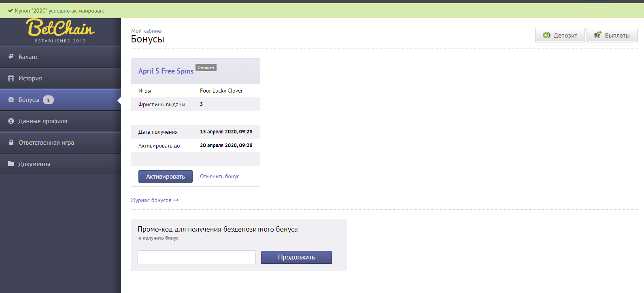This screenshot has width=644, height=293.
Task: Click the coupon 2020 activated message
Action: pyautogui.click(x=60, y=11)
